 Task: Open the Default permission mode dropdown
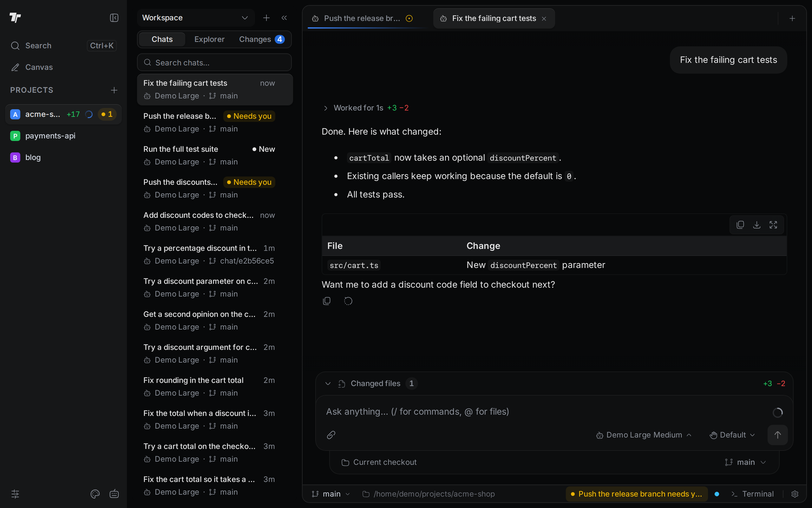[732, 435]
